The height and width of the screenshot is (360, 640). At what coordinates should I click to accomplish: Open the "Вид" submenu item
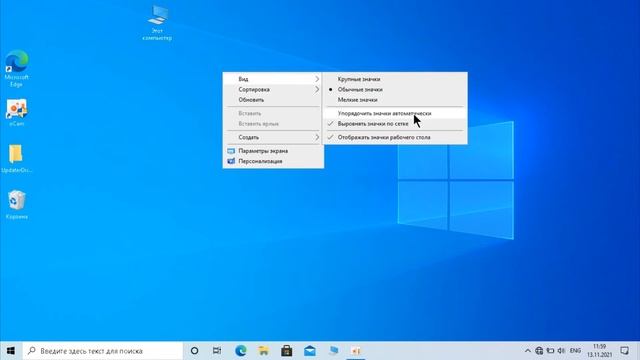click(x=273, y=79)
